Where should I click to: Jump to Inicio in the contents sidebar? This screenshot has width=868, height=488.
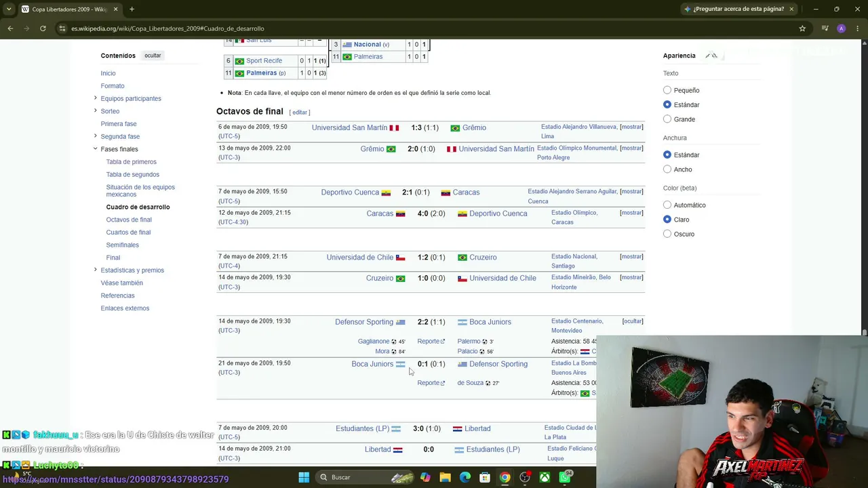pyautogui.click(x=108, y=73)
